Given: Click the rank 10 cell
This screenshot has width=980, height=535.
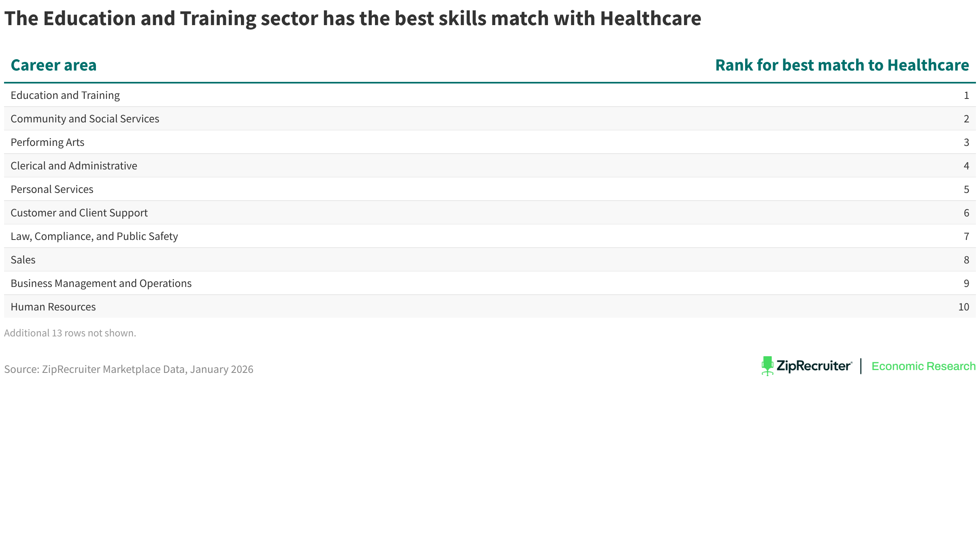Looking at the screenshot, I should coord(963,307).
